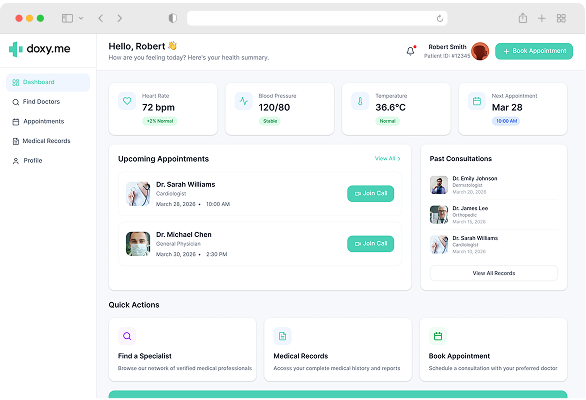Show tab overview grid icon
Screen dimensions: 586x400
pos(561,18)
